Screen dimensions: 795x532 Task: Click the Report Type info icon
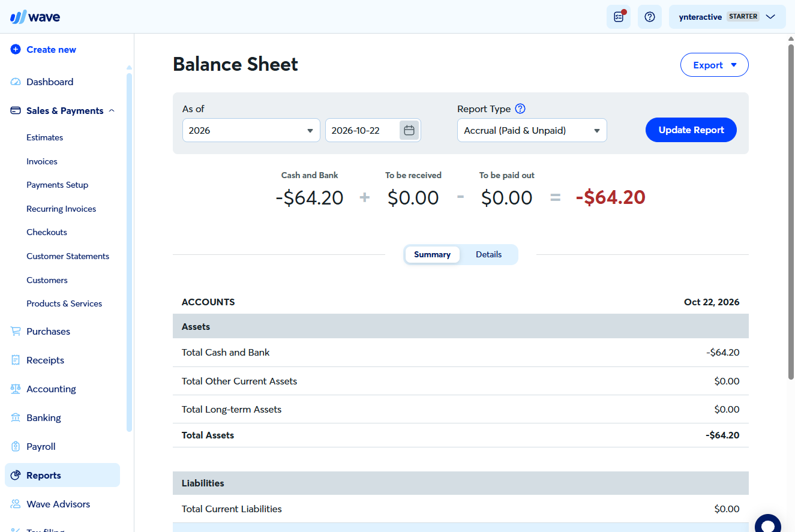(x=520, y=109)
